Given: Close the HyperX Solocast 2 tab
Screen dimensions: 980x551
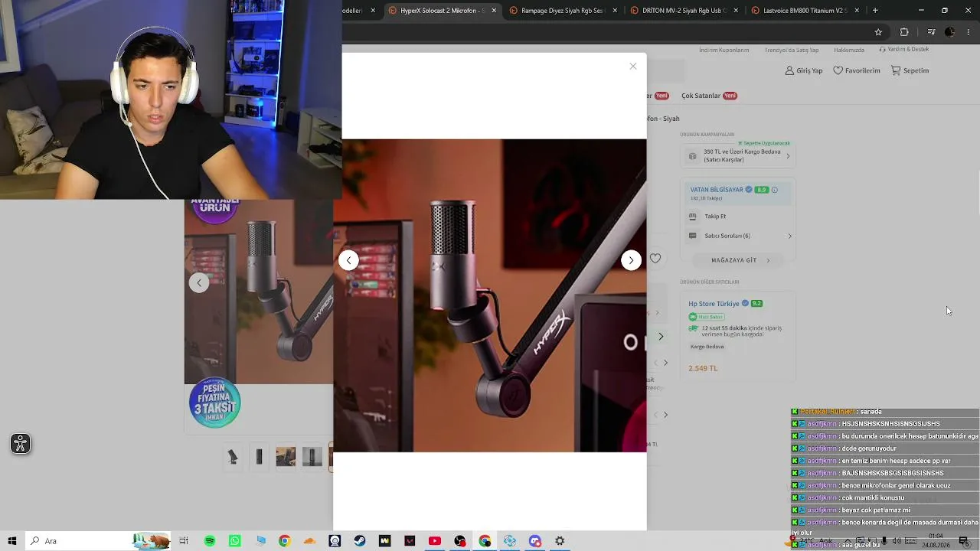Looking at the screenshot, I should 494,11.
